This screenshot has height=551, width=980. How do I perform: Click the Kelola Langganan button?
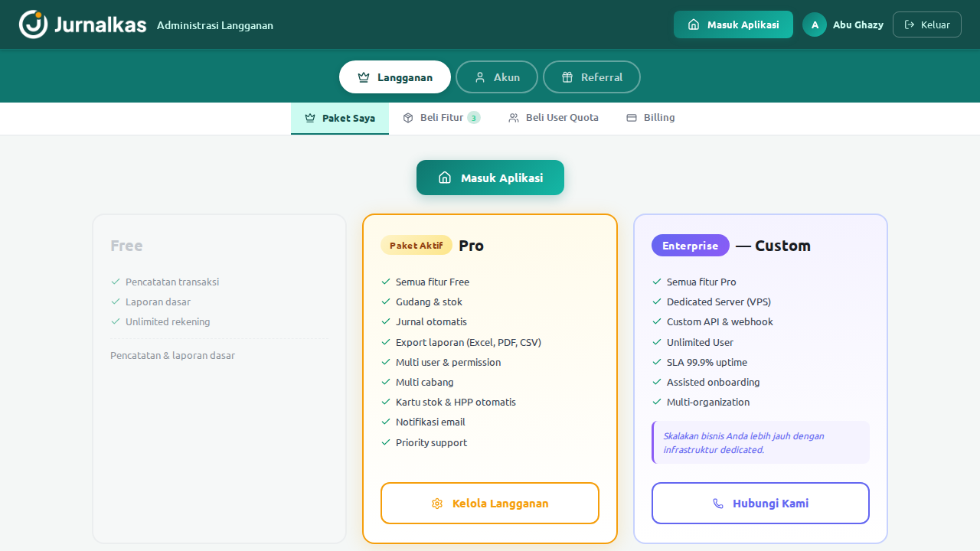[490, 504]
